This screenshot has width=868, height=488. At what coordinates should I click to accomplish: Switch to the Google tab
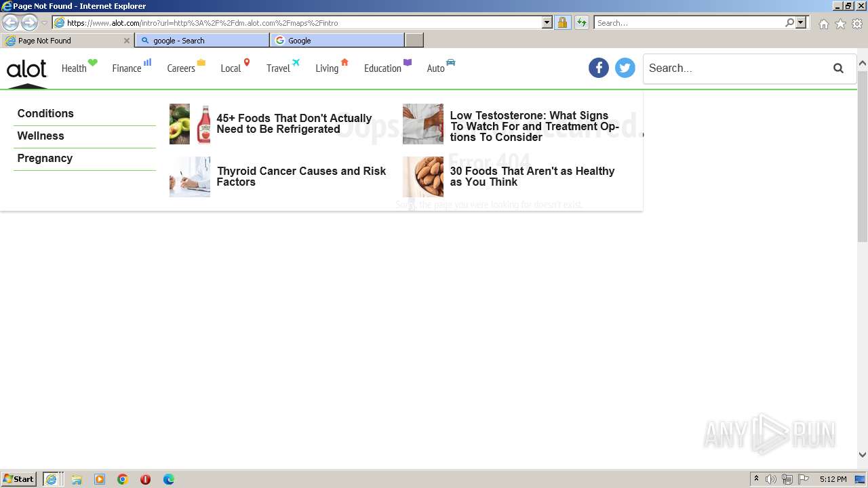337,41
